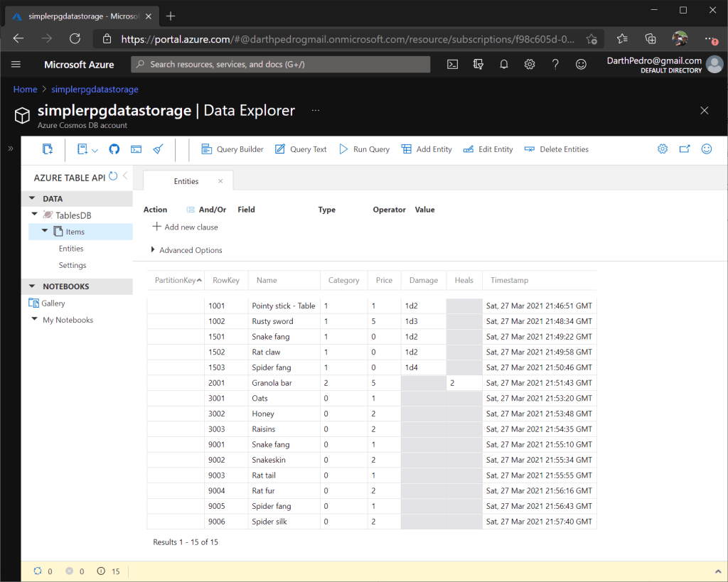This screenshot has width=728, height=582.
Task: Click the New Table icon in toolbar
Action: [48, 149]
